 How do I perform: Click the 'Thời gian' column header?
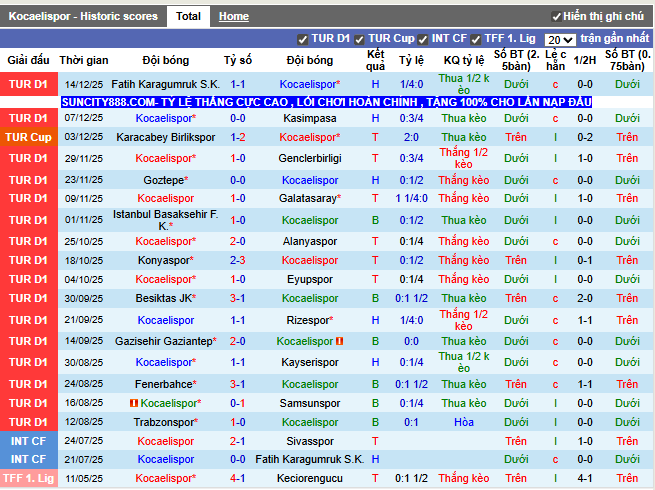tap(84, 61)
